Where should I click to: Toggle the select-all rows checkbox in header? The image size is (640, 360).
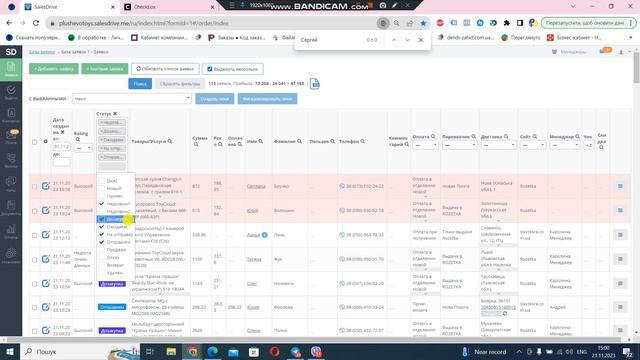click(35, 142)
